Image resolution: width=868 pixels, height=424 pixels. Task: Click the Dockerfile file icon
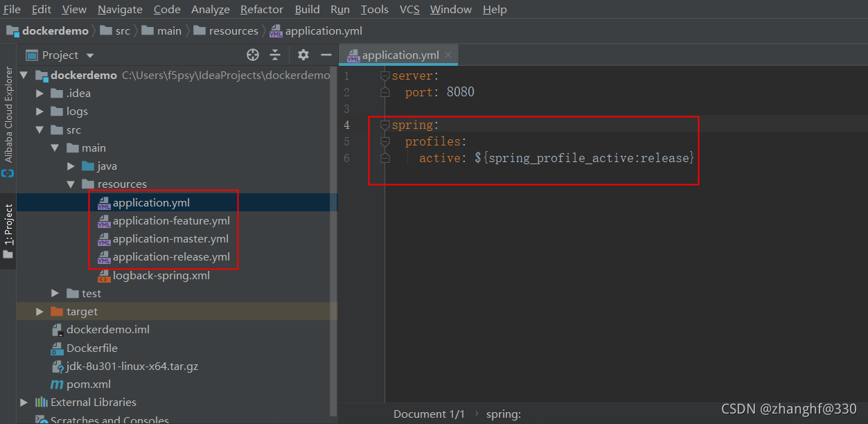point(57,348)
